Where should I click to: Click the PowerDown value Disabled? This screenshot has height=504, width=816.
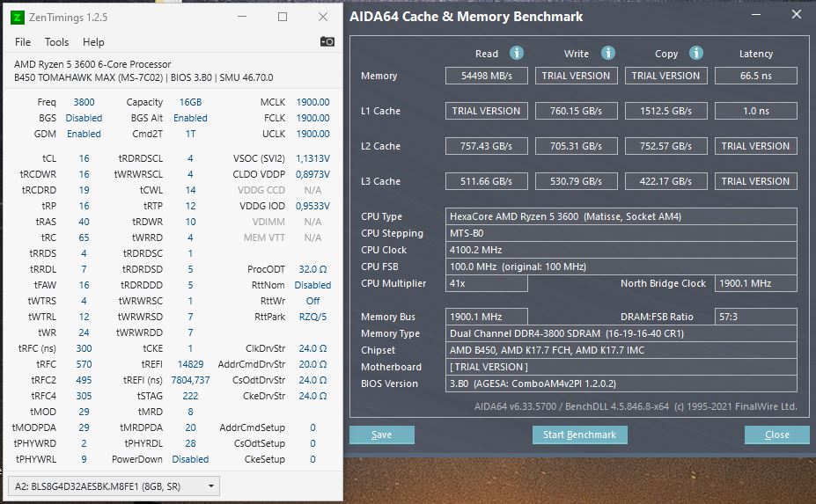click(190, 459)
